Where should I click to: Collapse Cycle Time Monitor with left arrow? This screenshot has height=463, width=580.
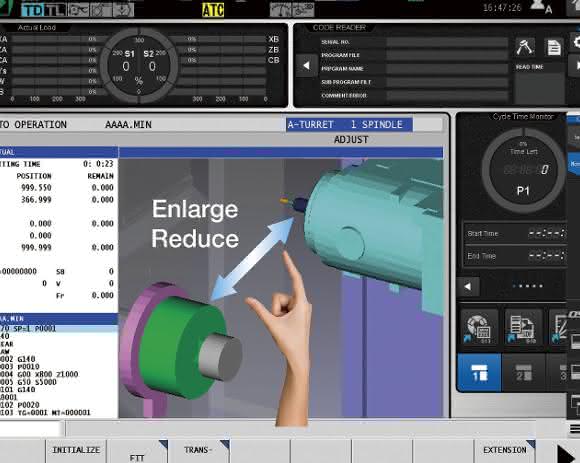(468, 286)
